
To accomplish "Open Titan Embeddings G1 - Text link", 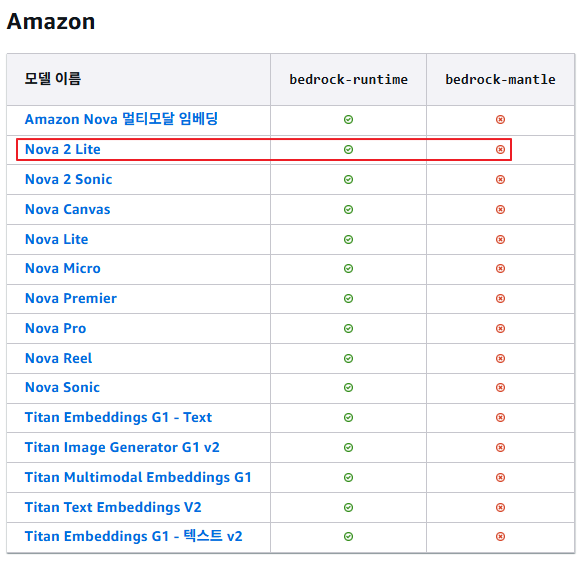I will tap(118, 417).
